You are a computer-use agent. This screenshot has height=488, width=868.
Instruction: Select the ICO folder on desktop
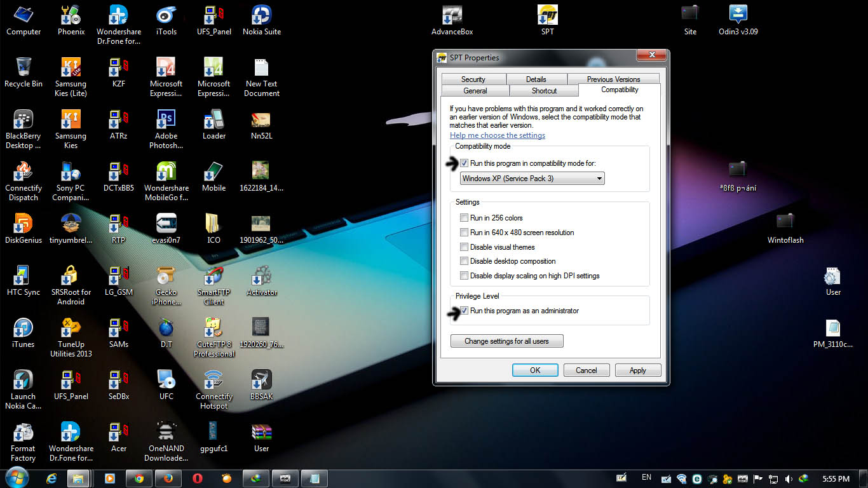click(x=214, y=229)
